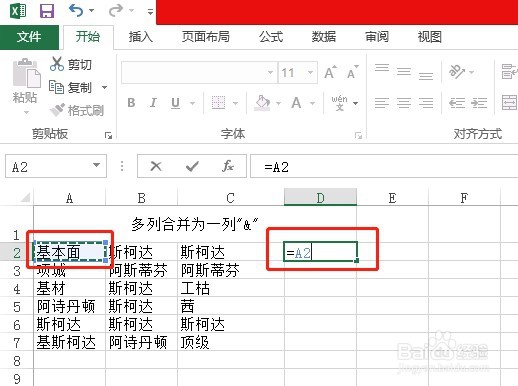Open the font color dropdown arrow
The height and width of the screenshot is (386, 518).
312,103
